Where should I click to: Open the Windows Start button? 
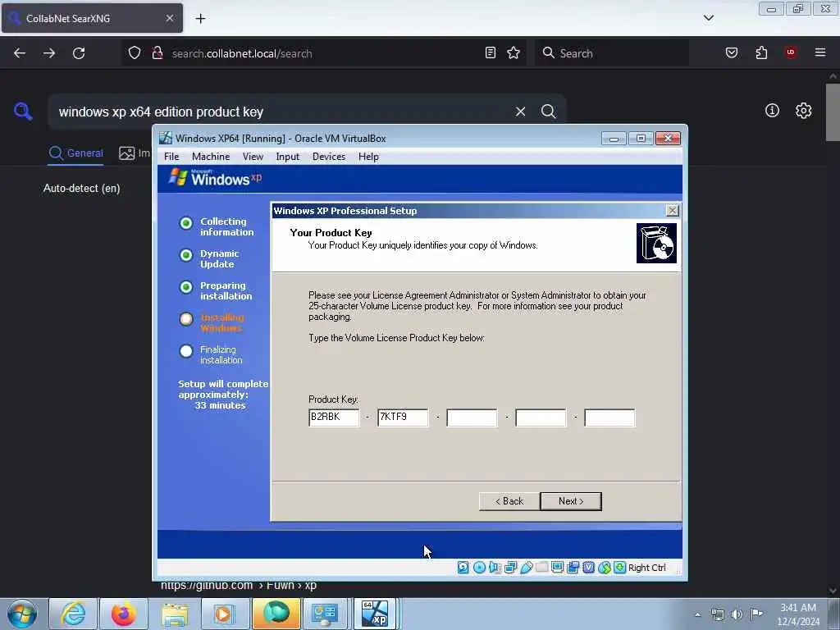point(22,614)
